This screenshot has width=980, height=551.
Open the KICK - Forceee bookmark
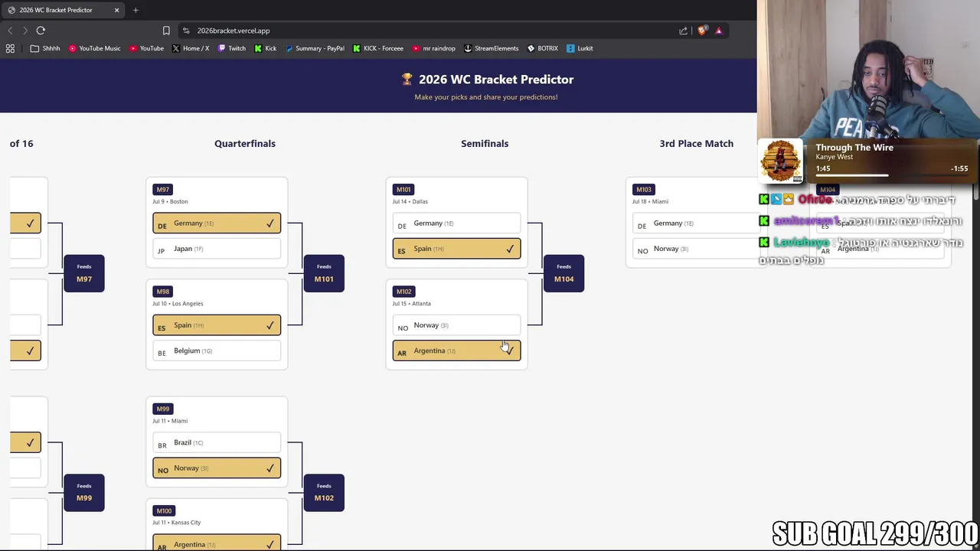point(377,48)
